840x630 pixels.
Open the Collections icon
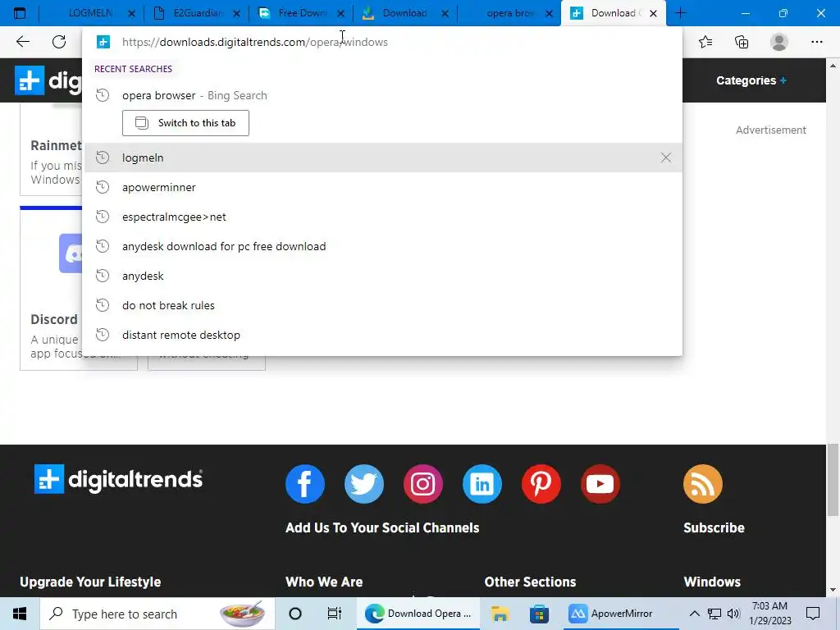(x=742, y=42)
